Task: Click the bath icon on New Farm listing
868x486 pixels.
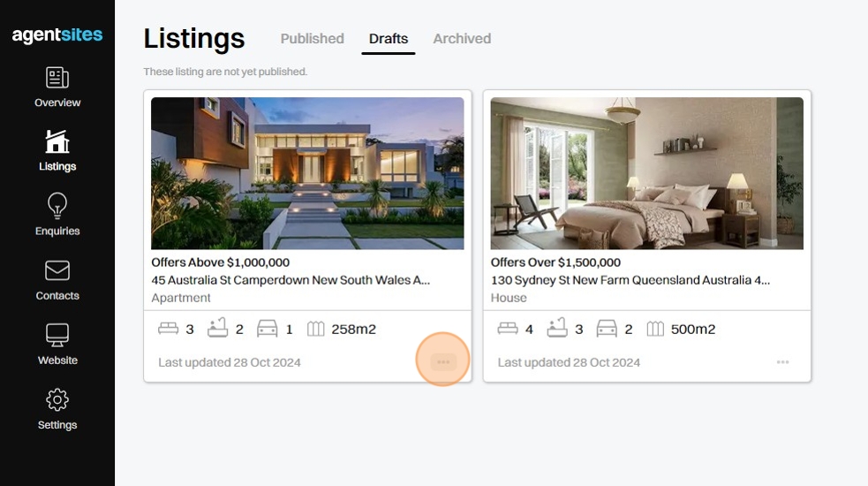Action: (x=556, y=329)
